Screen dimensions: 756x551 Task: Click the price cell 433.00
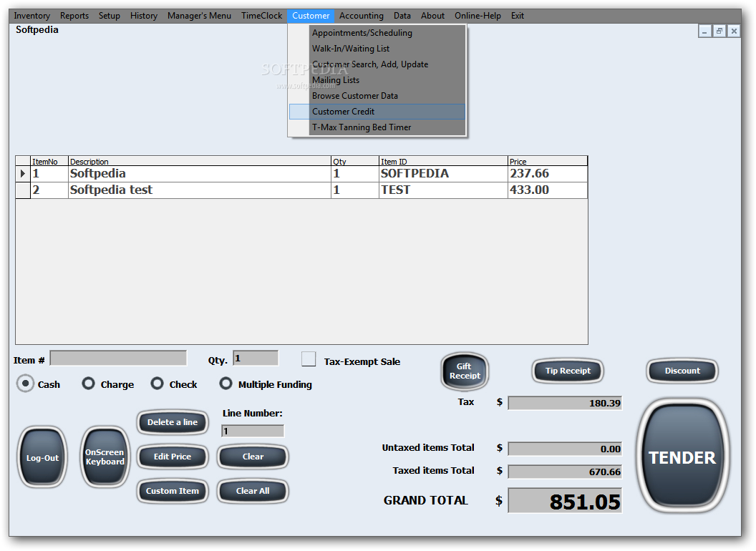[x=548, y=190]
